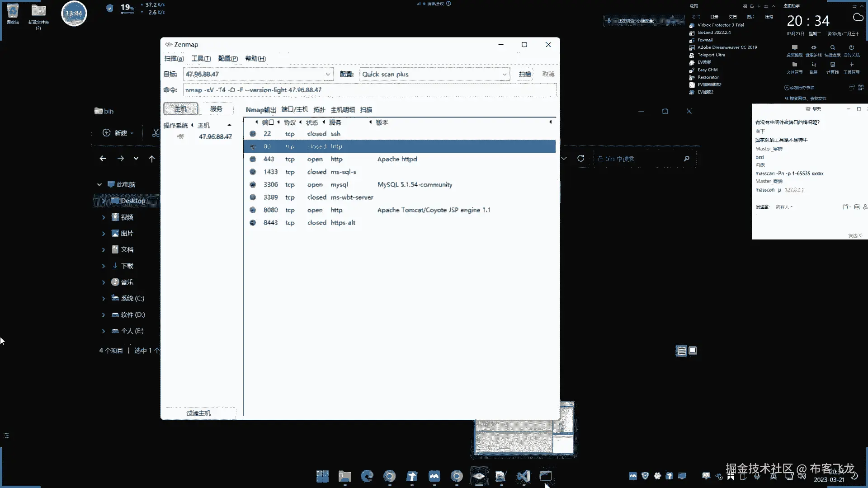Viewport: 868px width, 488px height.
Task: Switch to the Nmap输出 tab
Action: click(x=260, y=109)
